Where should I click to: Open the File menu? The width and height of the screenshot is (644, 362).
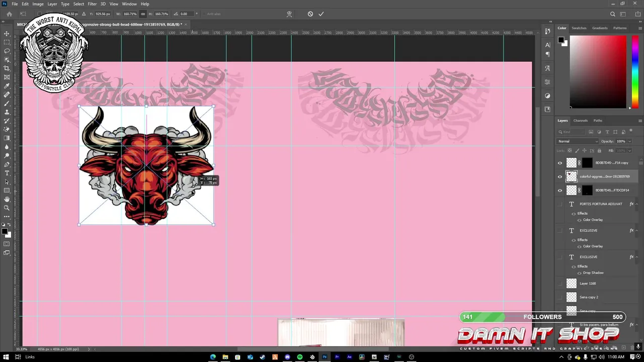pos(15,4)
